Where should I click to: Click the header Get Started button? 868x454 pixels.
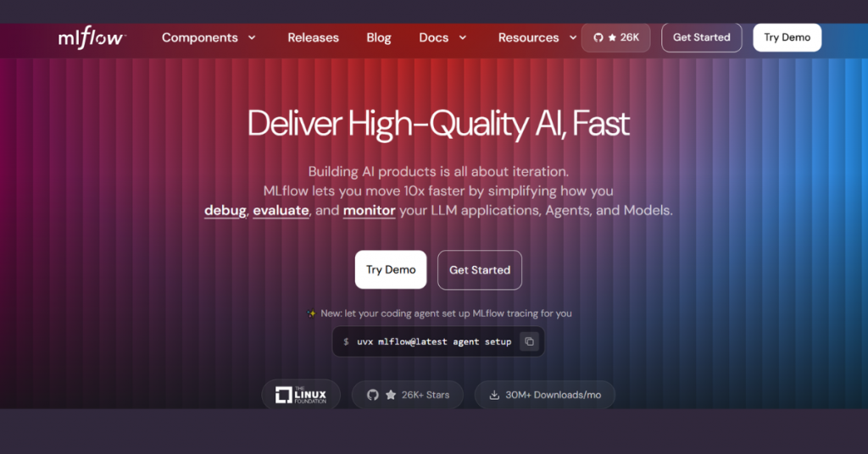point(701,37)
